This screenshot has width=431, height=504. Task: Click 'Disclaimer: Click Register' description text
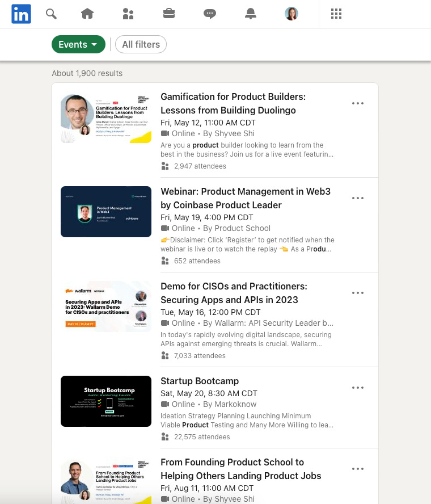(247, 245)
